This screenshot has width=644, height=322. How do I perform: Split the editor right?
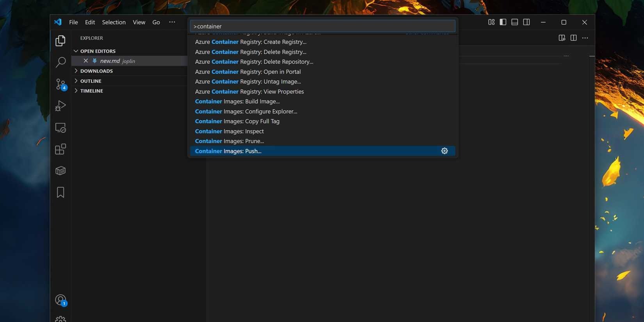(x=573, y=38)
